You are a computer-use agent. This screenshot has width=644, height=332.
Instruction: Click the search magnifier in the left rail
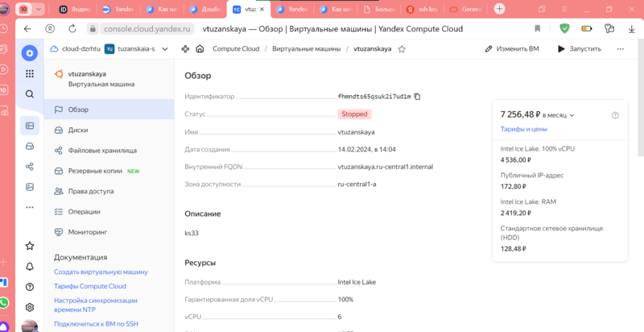[x=30, y=94]
